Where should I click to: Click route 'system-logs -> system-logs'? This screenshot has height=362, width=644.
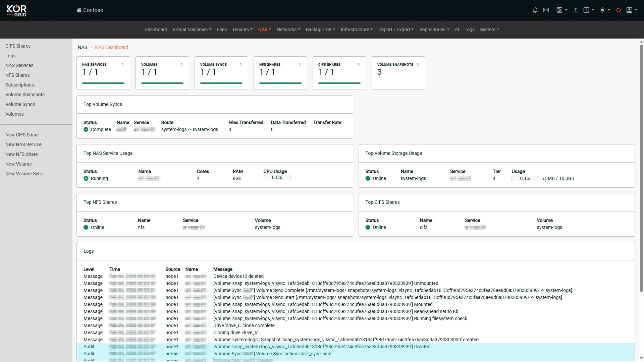point(190,129)
